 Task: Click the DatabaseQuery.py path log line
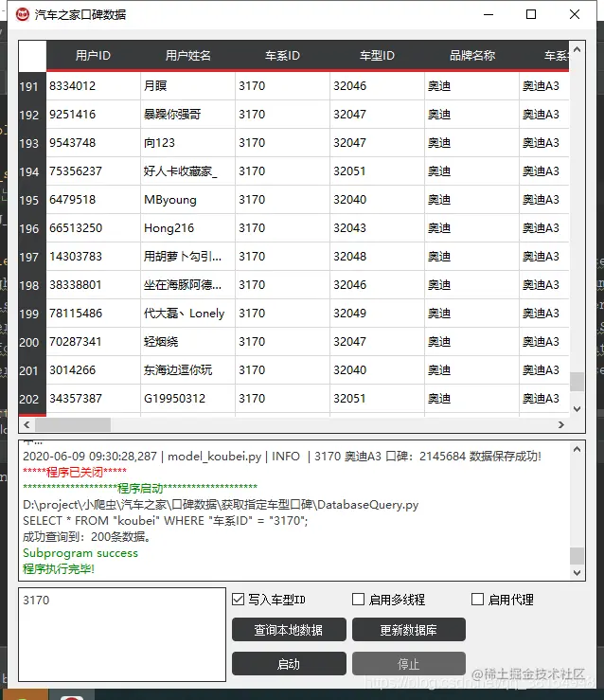click(221, 505)
